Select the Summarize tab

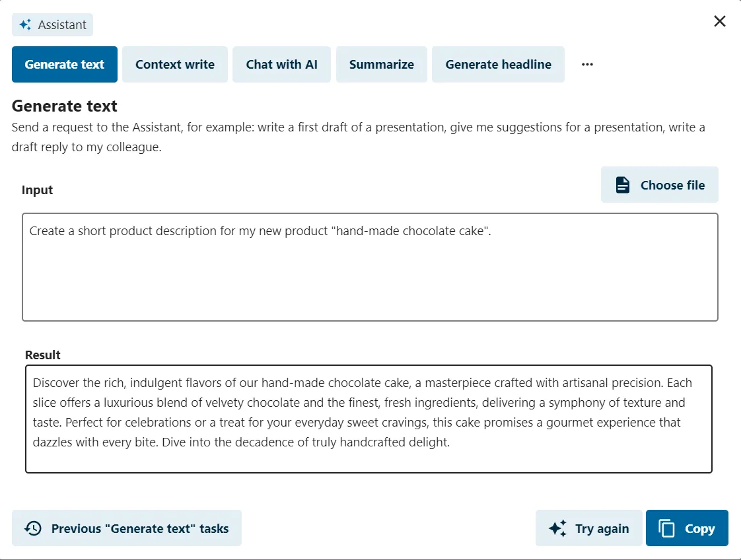pyautogui.click(x=381, y=64)
